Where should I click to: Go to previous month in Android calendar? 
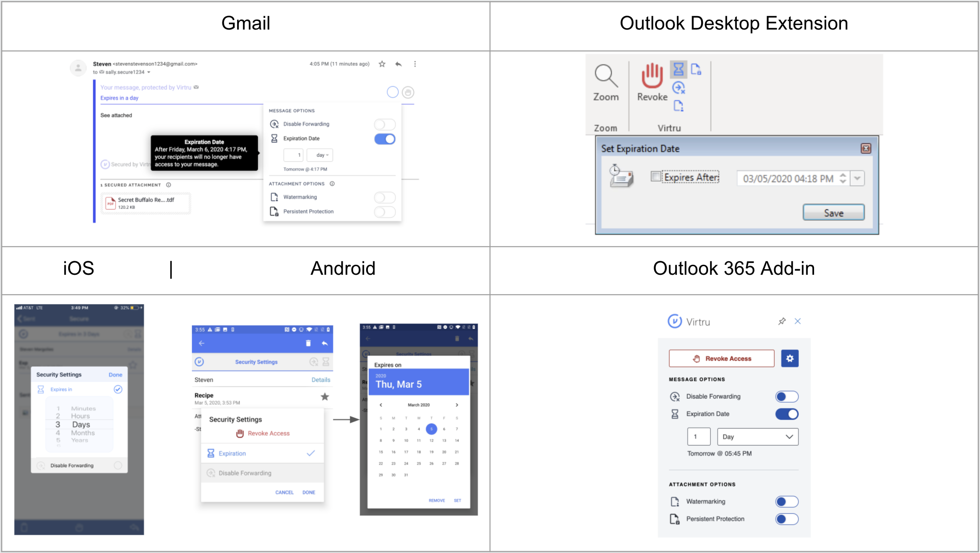(x=381, y=405)
